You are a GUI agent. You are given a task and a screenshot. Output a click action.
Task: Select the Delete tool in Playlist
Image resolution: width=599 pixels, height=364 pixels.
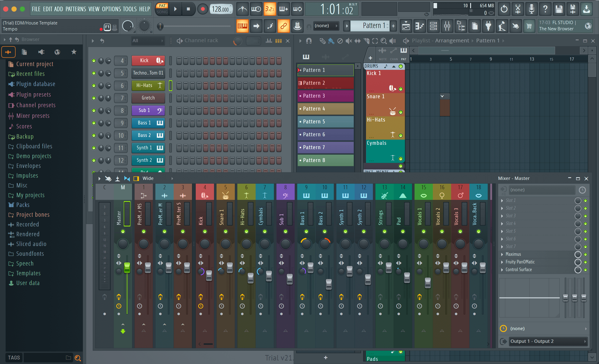[x=340, y=41]
